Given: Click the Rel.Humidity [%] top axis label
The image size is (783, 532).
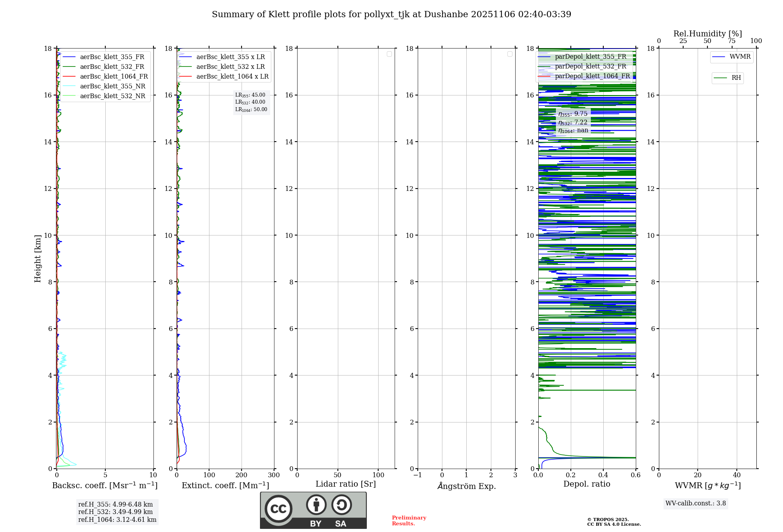Looking at the screenshot, I should coord(707,34).
